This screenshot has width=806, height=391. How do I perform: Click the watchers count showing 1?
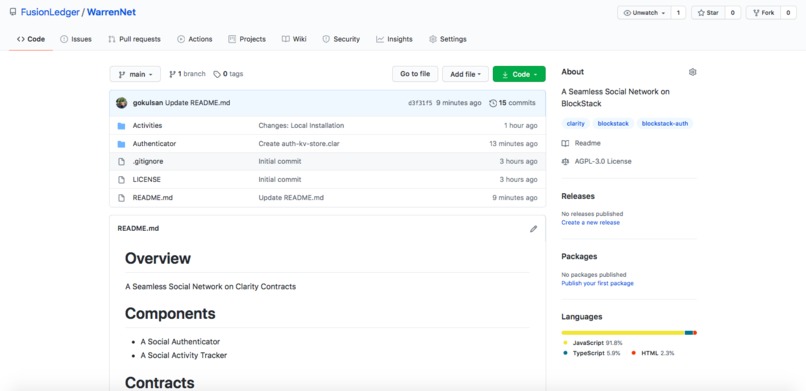point(678,13)
